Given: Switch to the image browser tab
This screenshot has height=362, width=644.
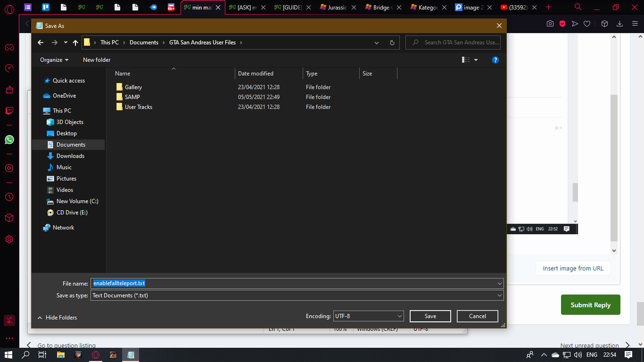Looking at the screenshot, I should (x=473, y=8).
